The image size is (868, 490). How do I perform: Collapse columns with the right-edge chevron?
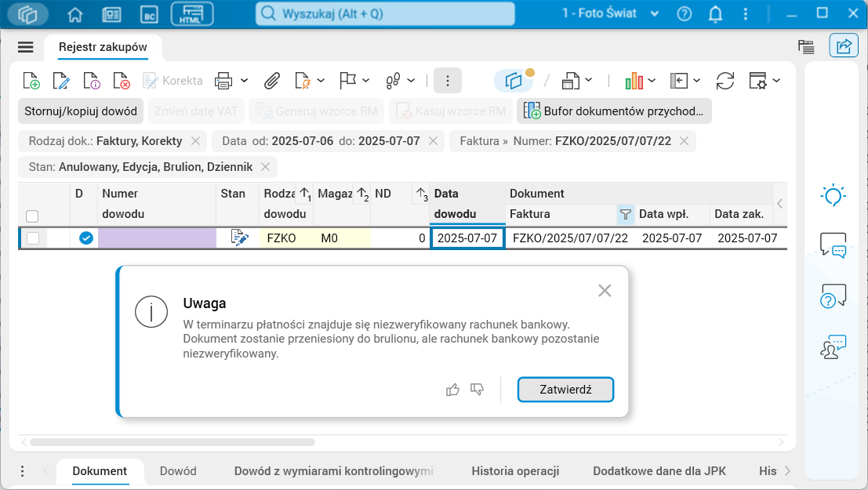click(x=780, y=204)
